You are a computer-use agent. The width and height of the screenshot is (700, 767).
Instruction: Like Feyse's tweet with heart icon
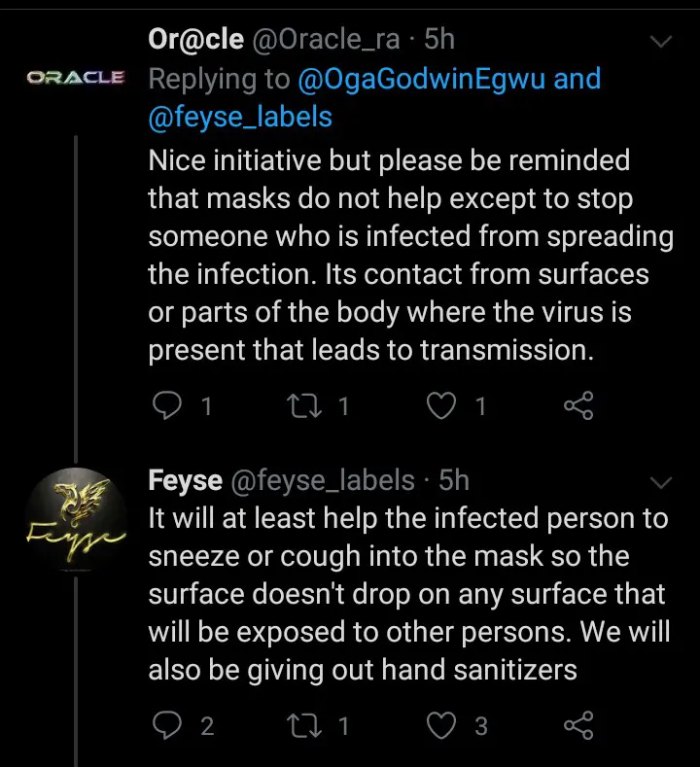[441, 725]
